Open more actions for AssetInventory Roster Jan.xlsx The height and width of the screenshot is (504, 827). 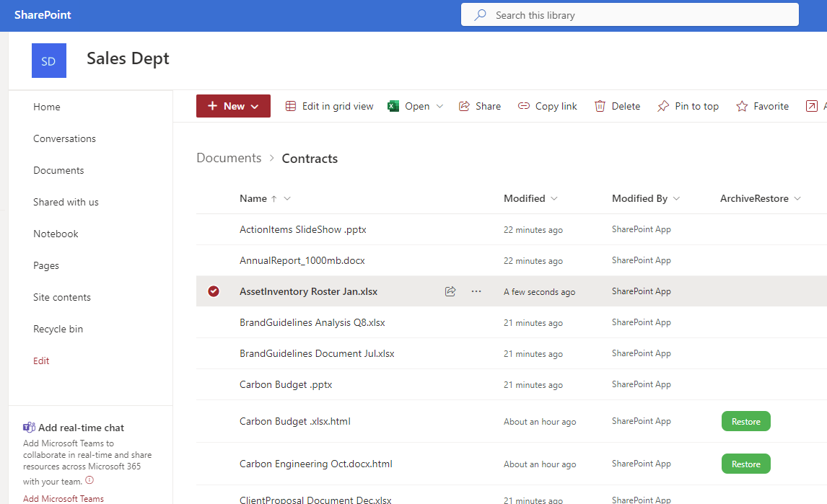[x=476, y=291]
